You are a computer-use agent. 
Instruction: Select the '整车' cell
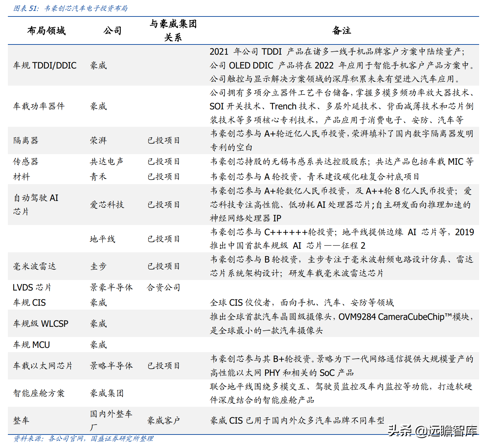21,420
